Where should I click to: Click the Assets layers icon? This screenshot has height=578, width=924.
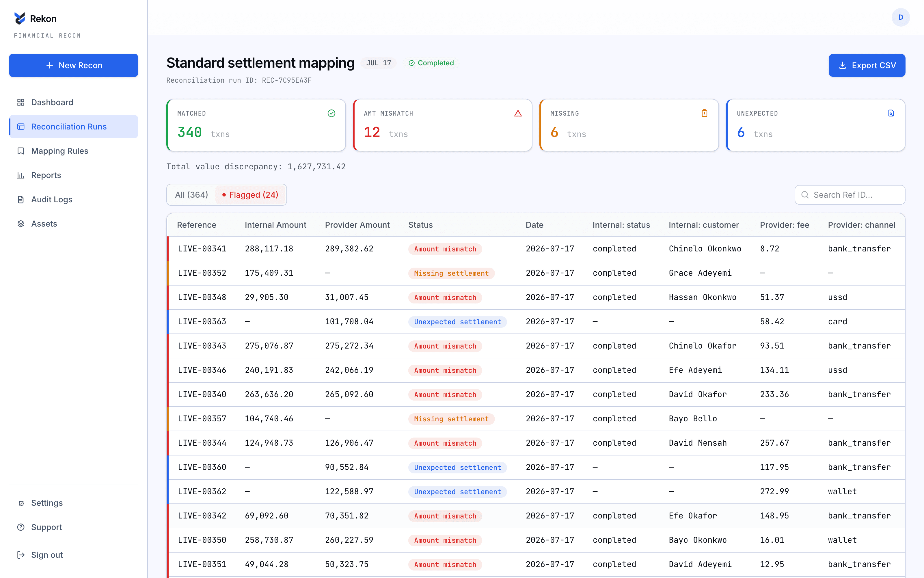pos(21,224)
